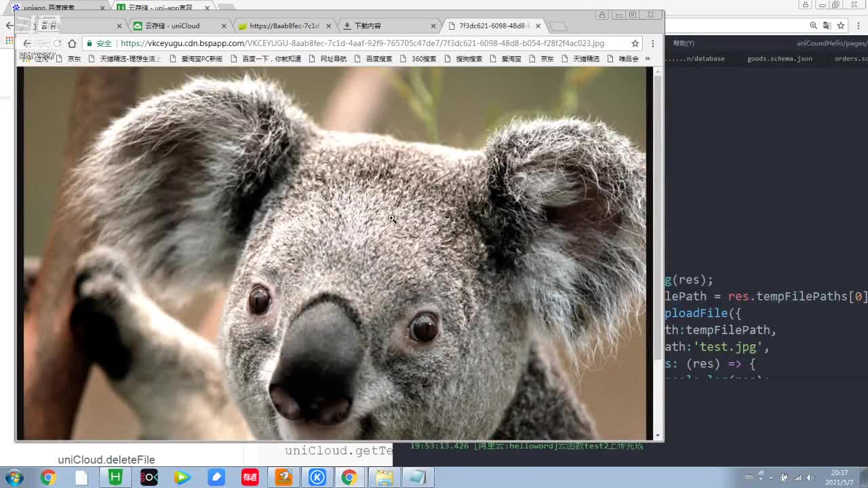Viewport: 868px width, 488px height.
Task: Open the 京东 bookmark after 百度一下
Action: 541,59
